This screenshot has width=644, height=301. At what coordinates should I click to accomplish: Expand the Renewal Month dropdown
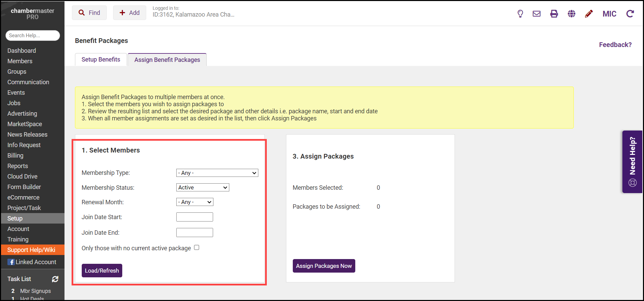point(195,202)
